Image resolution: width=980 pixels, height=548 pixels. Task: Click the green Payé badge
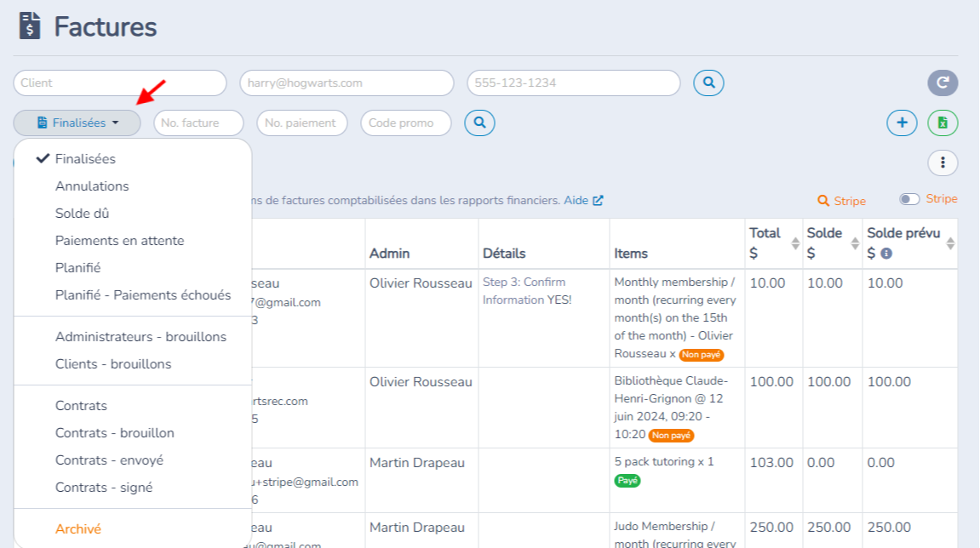(x=628, y=481)
